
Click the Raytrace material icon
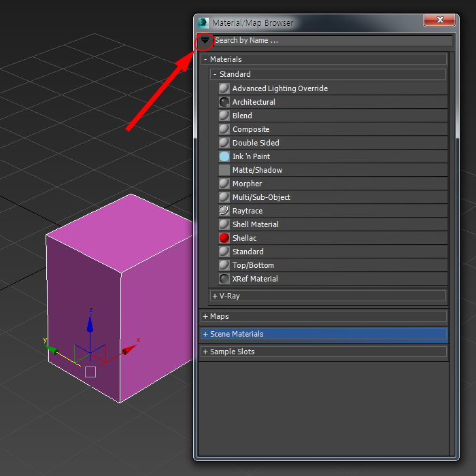tap(224, 211)
